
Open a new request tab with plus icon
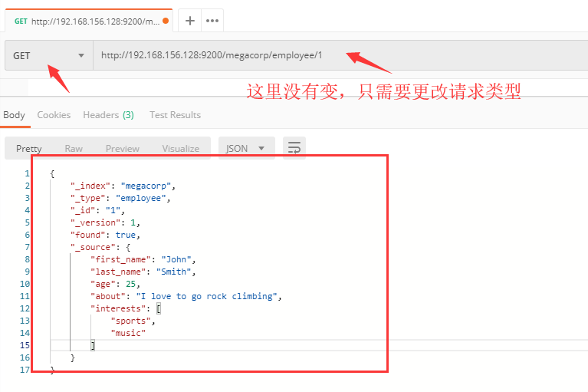[x=190, y=21]
